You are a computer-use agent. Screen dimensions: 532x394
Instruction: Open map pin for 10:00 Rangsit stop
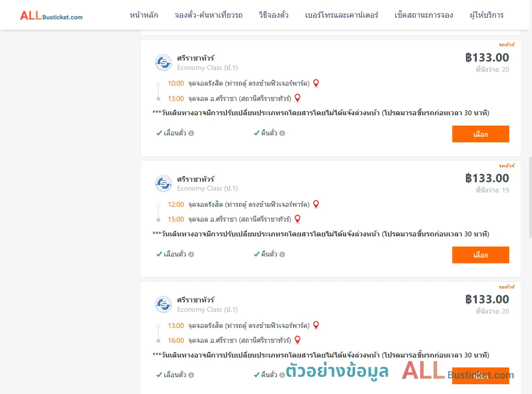point(316,83)
